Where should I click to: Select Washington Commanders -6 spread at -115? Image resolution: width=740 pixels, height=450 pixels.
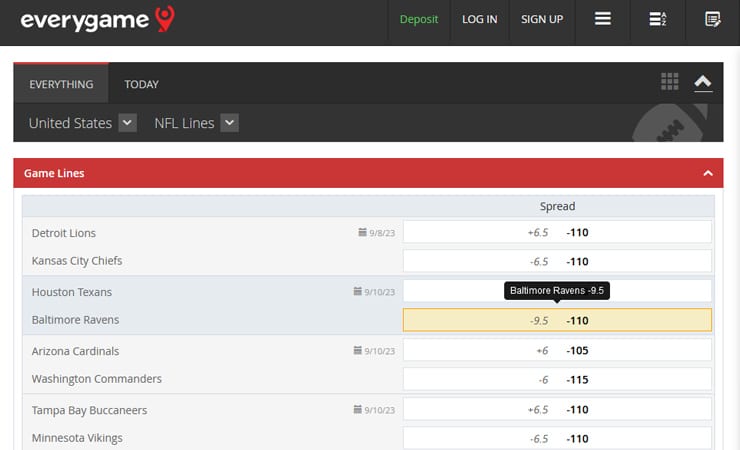(557, 379)
